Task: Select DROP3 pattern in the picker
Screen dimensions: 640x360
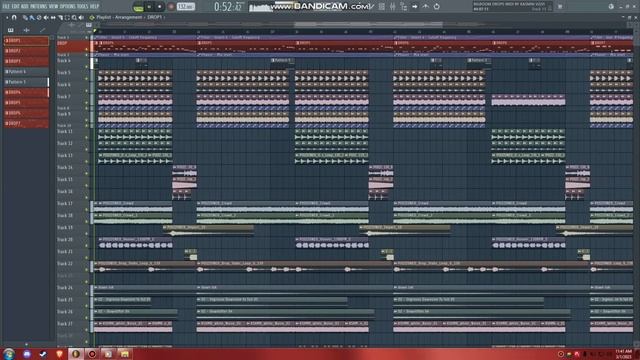Action: click(x=27, y=61)
